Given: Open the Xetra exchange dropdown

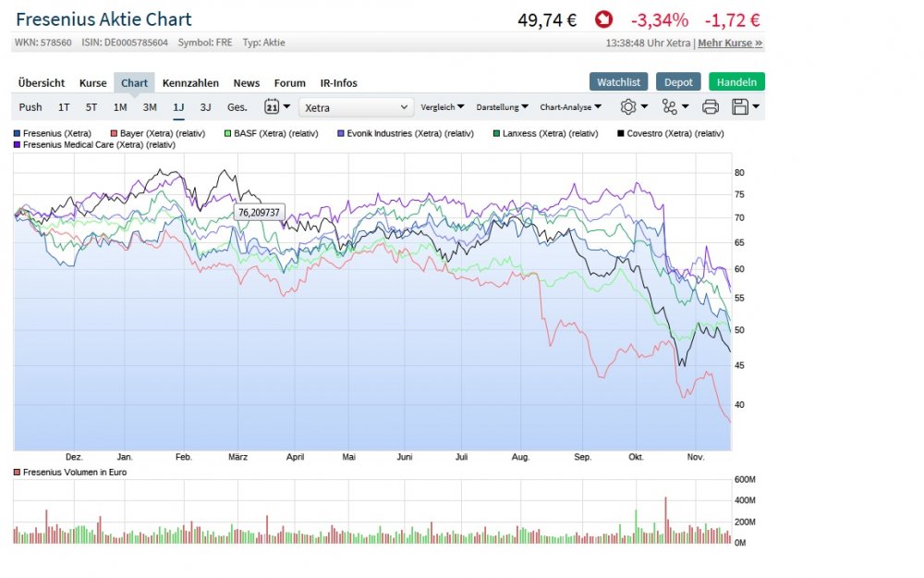Looking at the screenshot, I should pos(357,107).
